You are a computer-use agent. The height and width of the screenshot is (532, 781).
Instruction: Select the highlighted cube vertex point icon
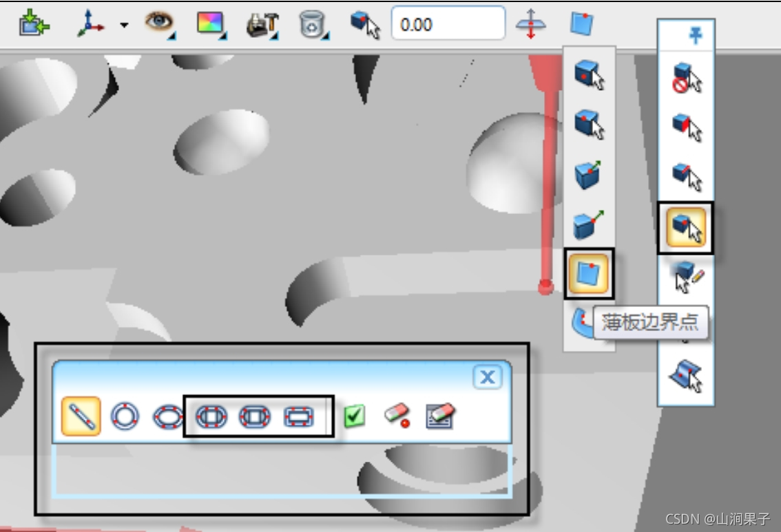pyautogui.click(x=687, y=227)
